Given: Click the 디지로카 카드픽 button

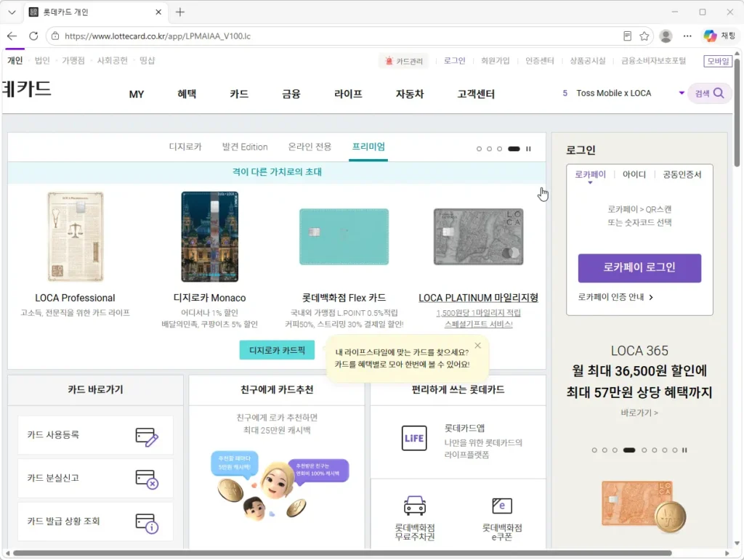Looking at the screenshot, I should (x=277, y=350).
